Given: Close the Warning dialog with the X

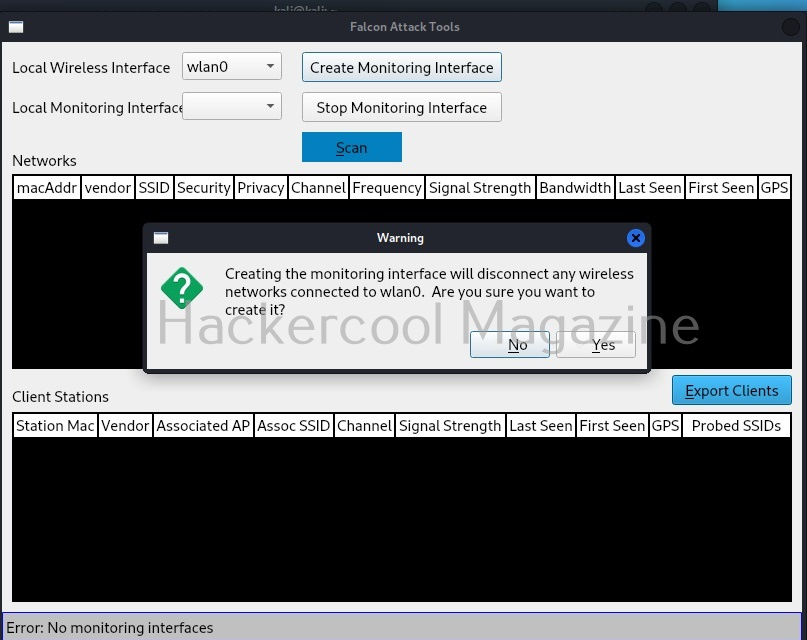Looking at the screenshot, I should [x=636, y=238].
